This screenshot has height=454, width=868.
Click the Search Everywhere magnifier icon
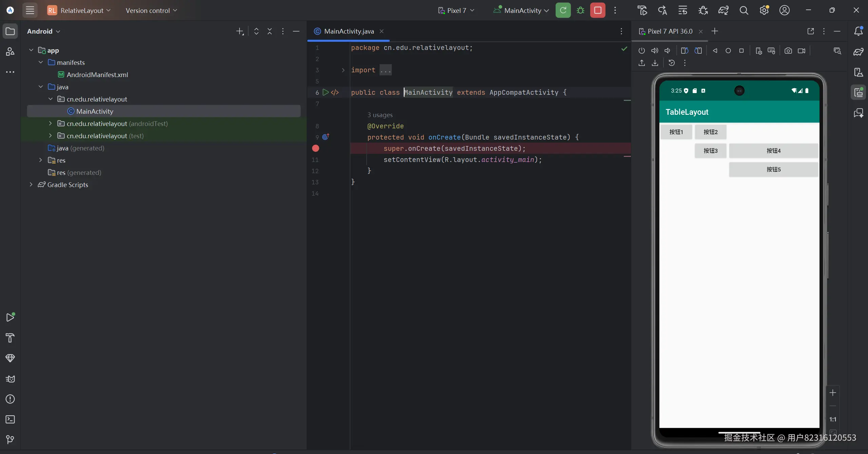pyautogui.click(x=744, y=10)
